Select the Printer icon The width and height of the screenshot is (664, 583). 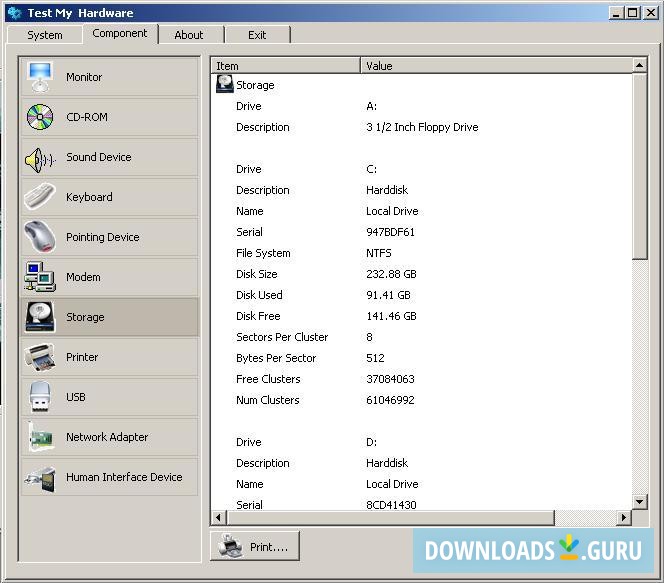(40, 356)
